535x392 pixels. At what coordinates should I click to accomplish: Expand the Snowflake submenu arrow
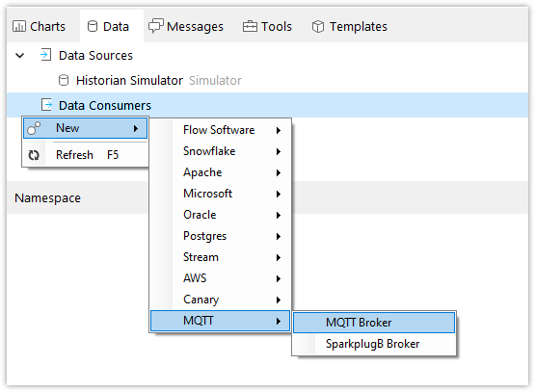point(279,151)
